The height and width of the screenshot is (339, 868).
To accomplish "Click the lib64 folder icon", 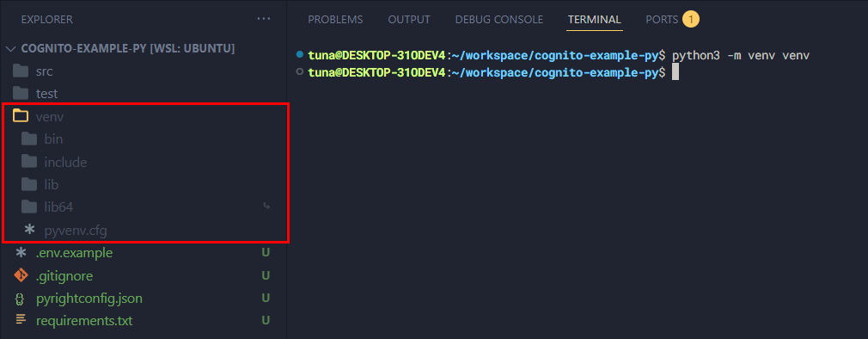I will [28, 207].
